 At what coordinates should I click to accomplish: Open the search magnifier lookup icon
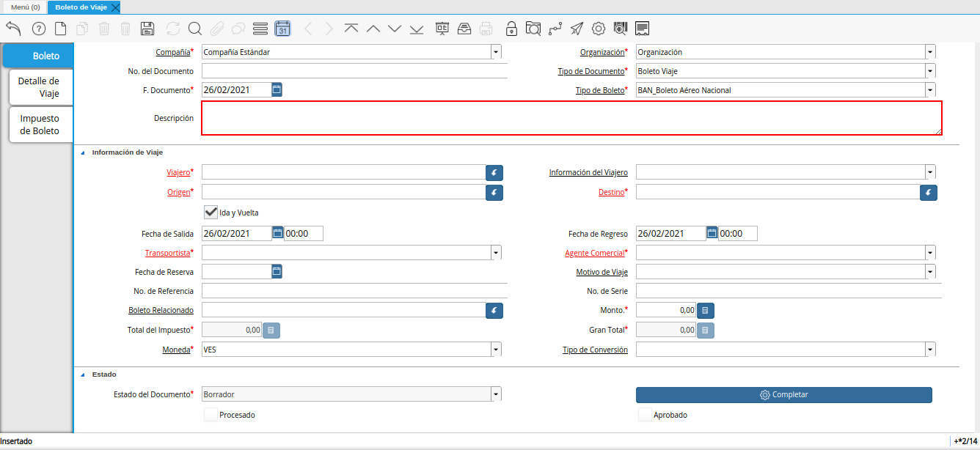pyautogui.click(x=194, y=29)
